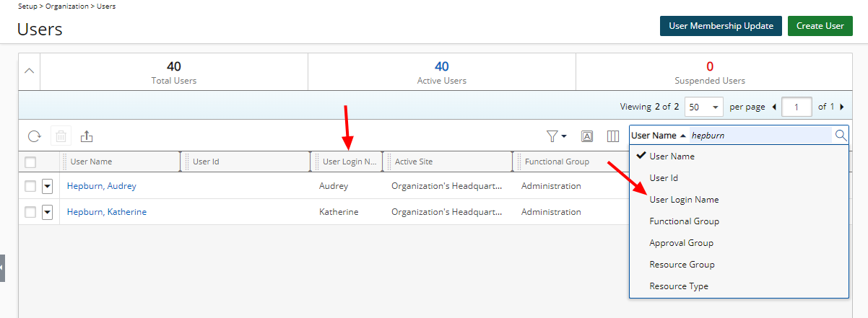The width and height of the screenshot is (868, 318).
Task: Open row menu for Hepburn, Katherine
Action: [48, 212]
